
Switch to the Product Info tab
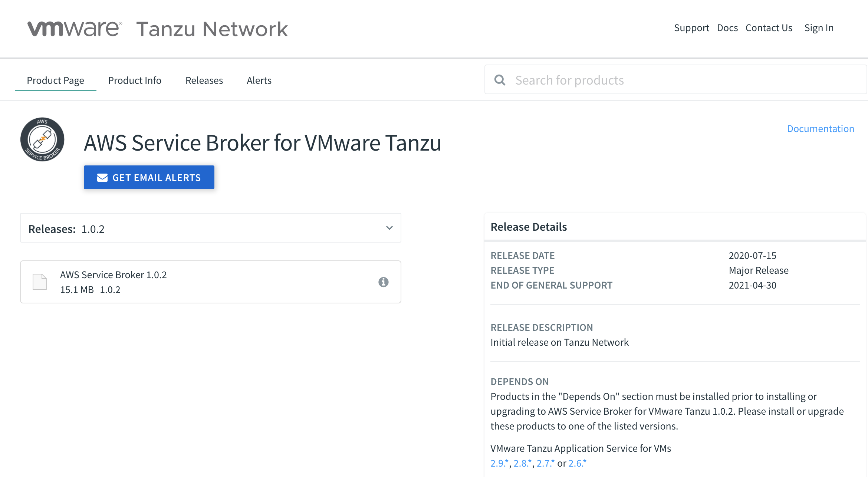point(134,80)
